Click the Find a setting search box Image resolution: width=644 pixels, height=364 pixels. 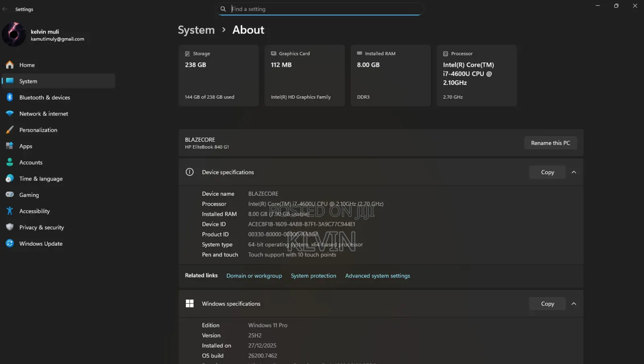pos(320,9)
